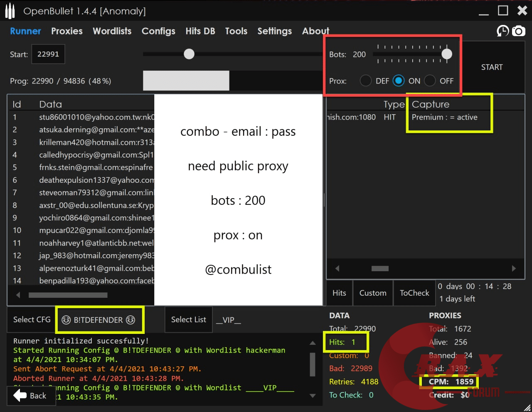Click the Data list horizontal scrollbar thumb
532x412 pixels.
[x=68, y=295]
